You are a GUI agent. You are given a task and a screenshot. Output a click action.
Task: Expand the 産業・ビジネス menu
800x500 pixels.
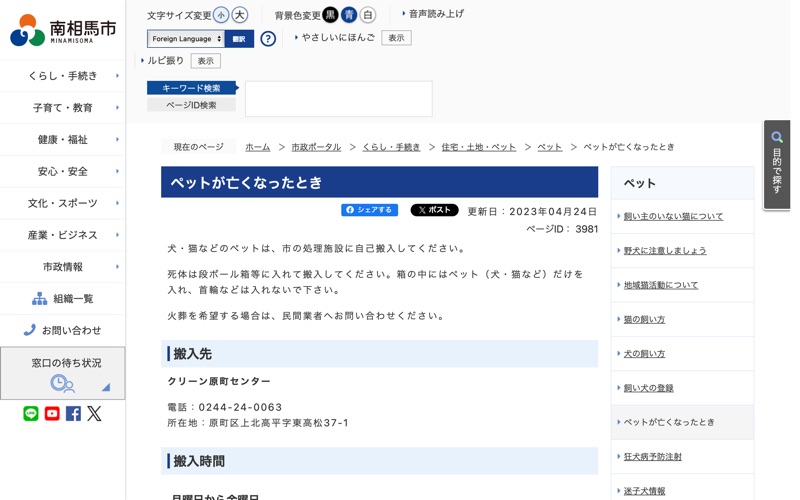(63, 235)
